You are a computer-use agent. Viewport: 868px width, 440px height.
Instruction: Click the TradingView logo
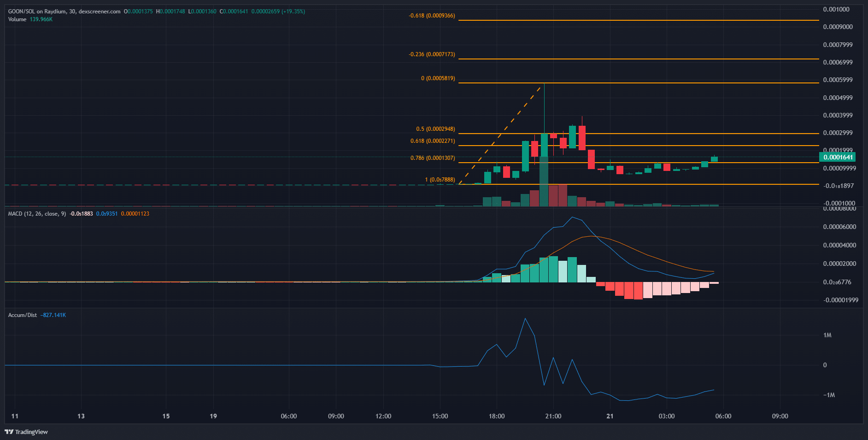26,432
